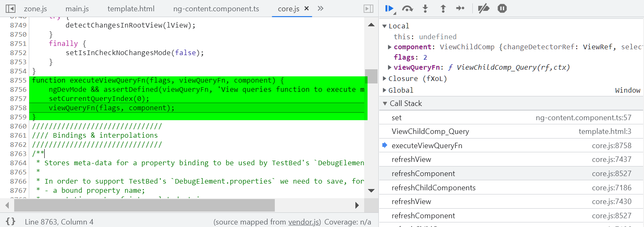Open the vendor.js source map link
Viewport: 644px width, 227px height.
pyautogui.click(x=304, y=222)
